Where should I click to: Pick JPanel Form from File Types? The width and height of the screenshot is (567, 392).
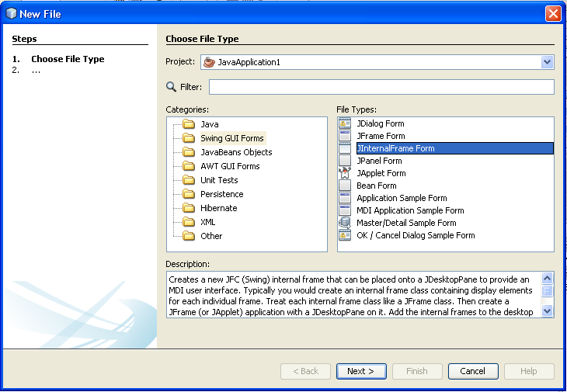pos(379,161)
